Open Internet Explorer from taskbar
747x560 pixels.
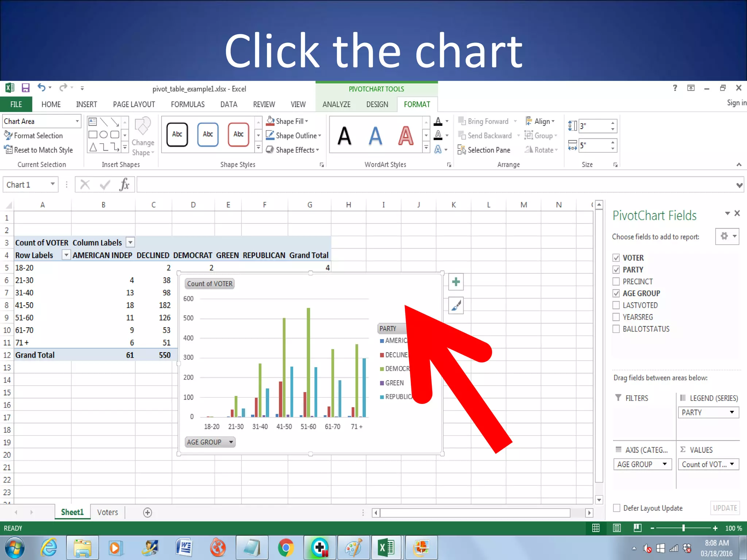pos(49,548)
